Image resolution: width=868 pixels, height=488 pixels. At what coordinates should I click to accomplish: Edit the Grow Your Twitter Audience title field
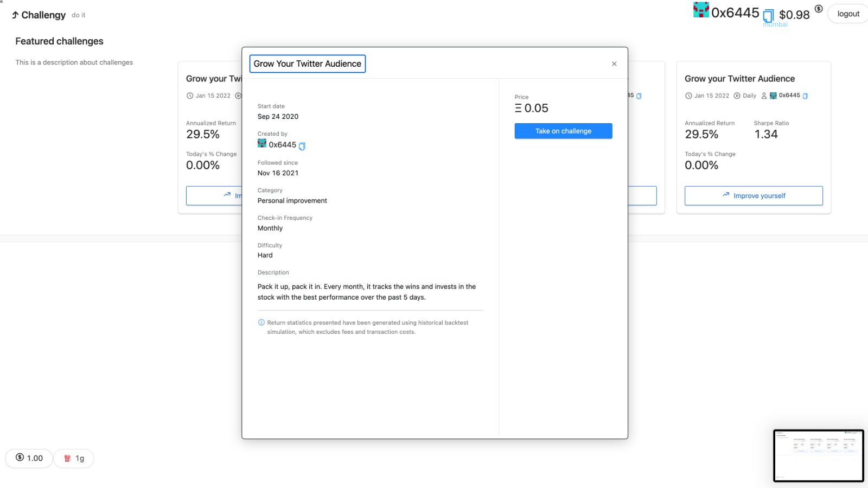(x=308, y=64)
